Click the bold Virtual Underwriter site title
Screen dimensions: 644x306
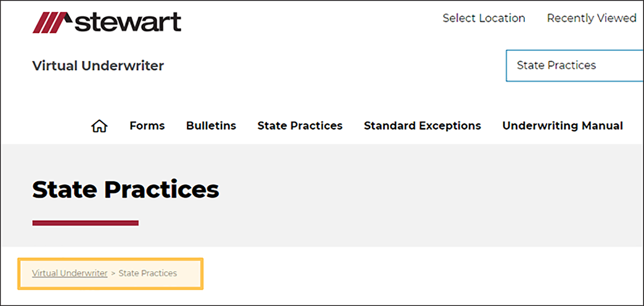(98, 66)
